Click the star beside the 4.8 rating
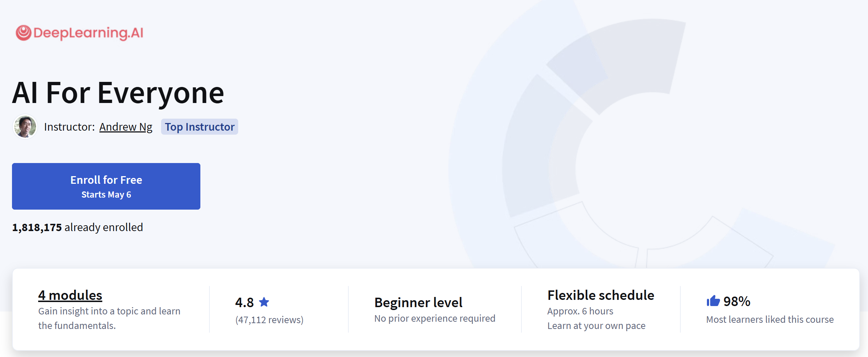Image resolution: width=868 pixels, height=357 pixels. pos(264,302)
